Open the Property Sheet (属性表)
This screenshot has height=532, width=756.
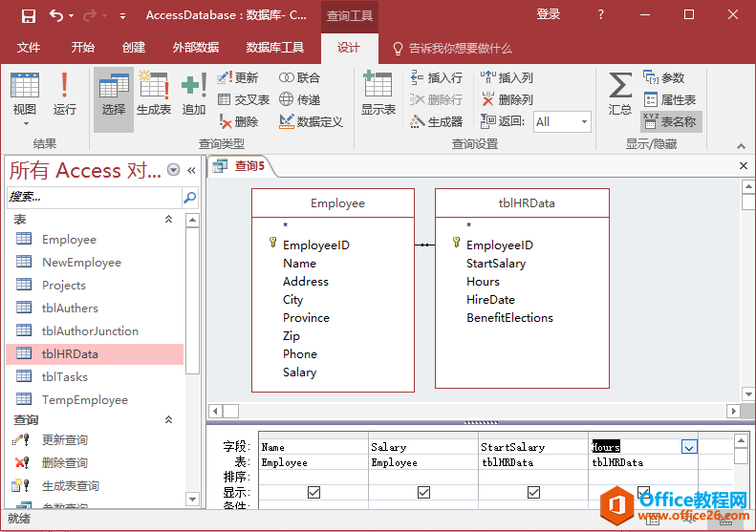pyautogui.click(x=669, y=99)
